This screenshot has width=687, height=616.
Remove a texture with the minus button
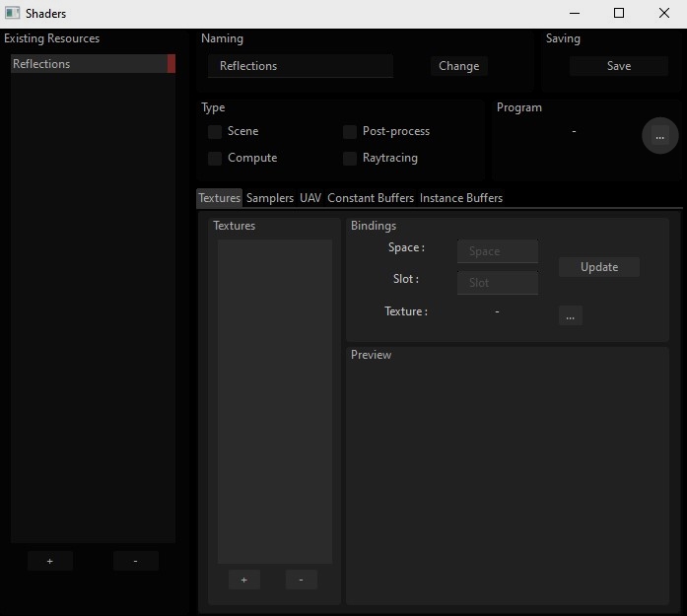coord(301,580)
